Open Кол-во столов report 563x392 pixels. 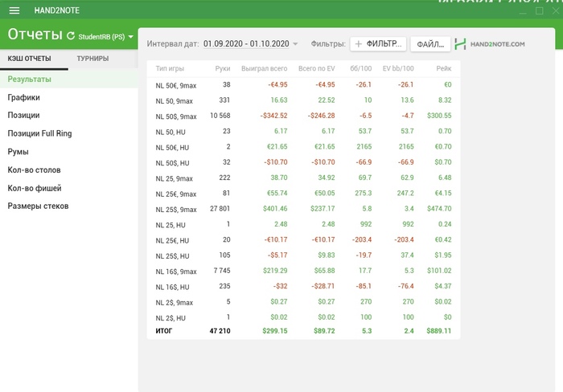pyautogui.click(x=34, y=170)
